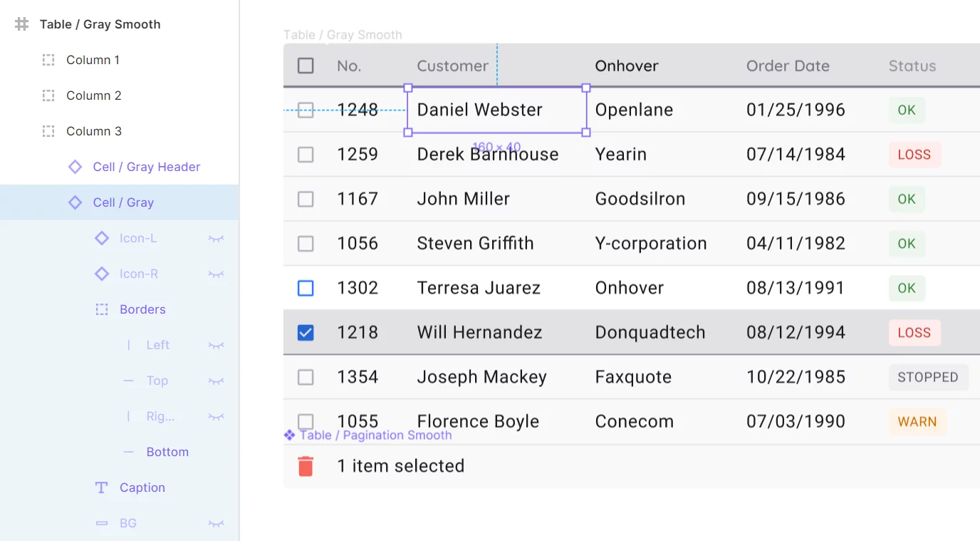Click the Bottom border dash icon
Viewport: 980px width, 541px height.
point(128,452)
